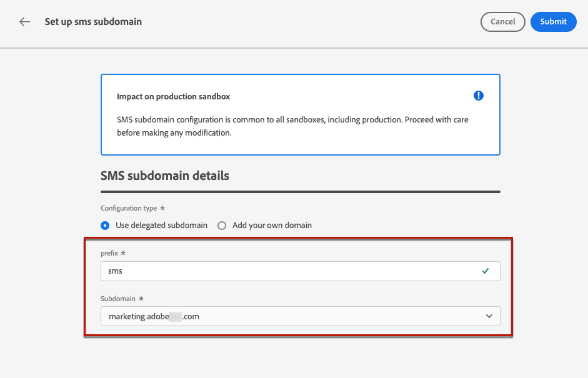Viewport: 588px width, 378px height.
Task: Click the green checkmark in prefix field
Action: pyautogui.click(x=486, y=271)
